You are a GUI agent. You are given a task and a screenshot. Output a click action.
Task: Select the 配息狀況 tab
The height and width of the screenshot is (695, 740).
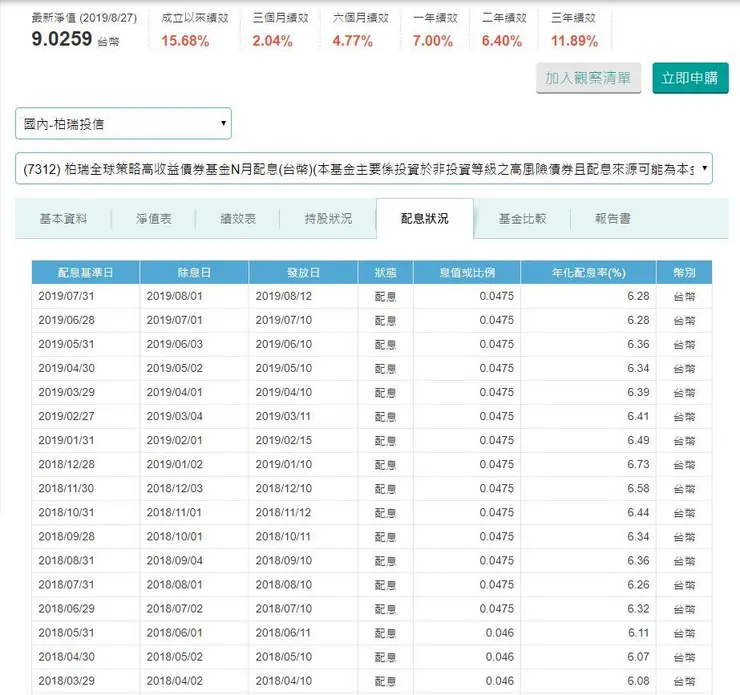click(425, 219)
